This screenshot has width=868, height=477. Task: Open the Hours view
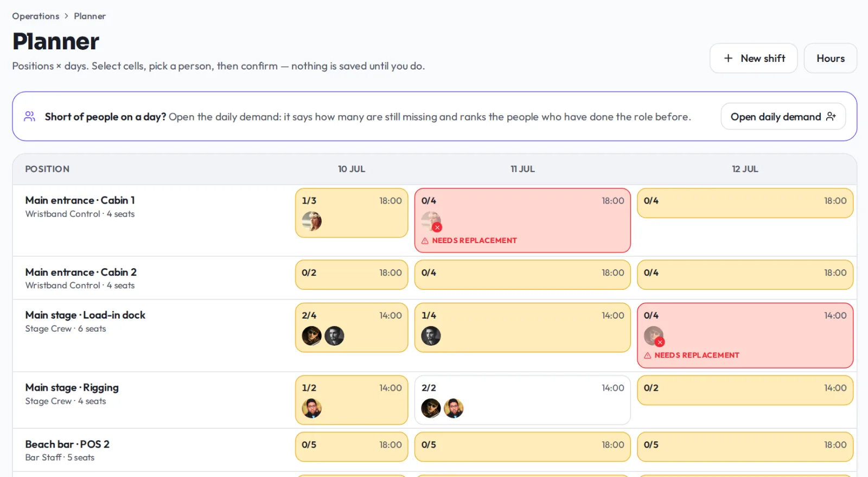[830, 58]
